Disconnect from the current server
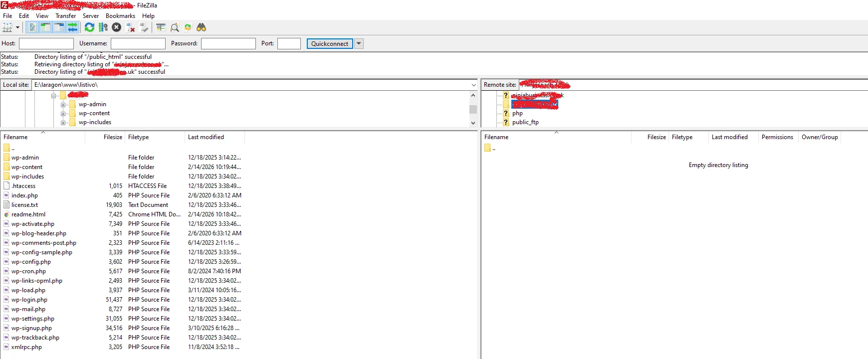Image resolution: width=868 pixels, height=359 pixels. click(130, 27)
